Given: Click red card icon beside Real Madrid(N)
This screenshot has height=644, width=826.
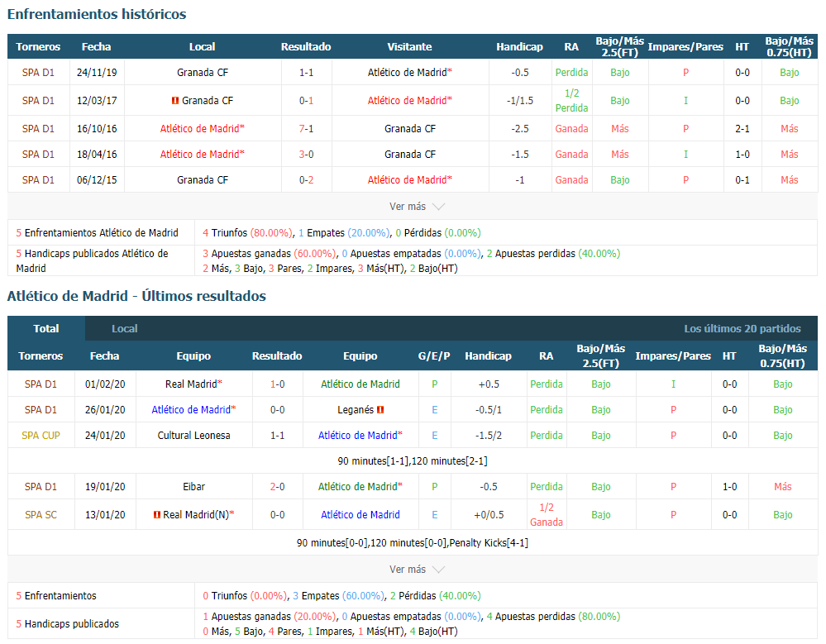Looking at the screenshot, I should 156,514.
